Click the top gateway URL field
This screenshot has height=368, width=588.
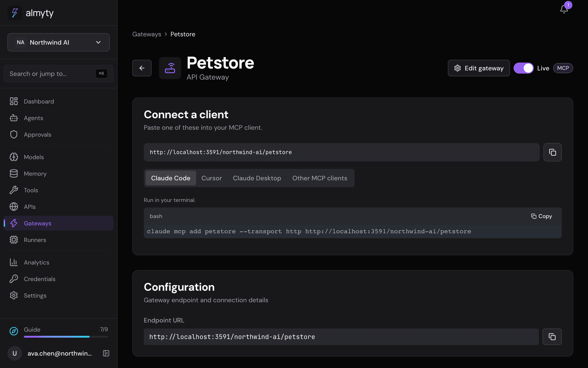pos(342,152)
